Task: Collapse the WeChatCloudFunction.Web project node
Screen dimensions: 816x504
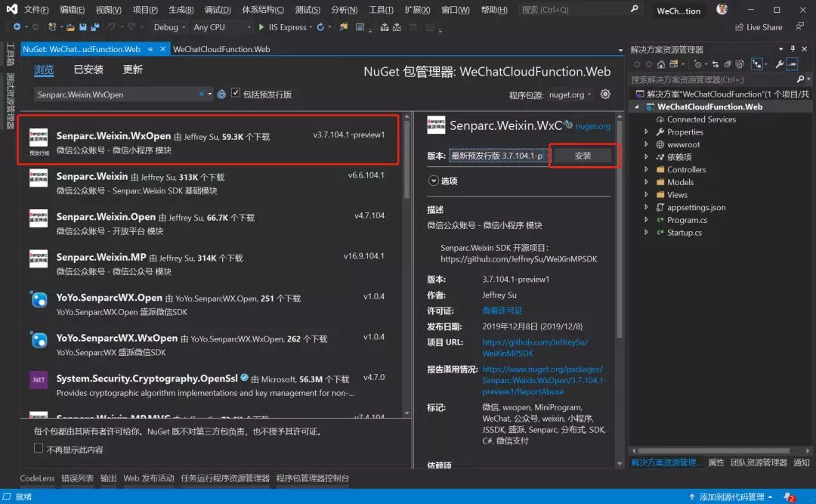Action: [x=636, y=107]
